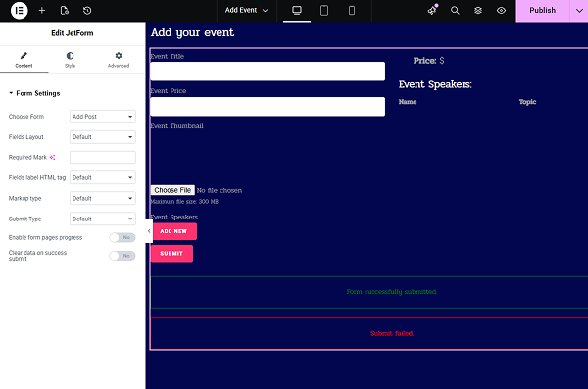Click the SUBMIT form button
The height and width of the screenshot is (389, 588).
(171, 254)
